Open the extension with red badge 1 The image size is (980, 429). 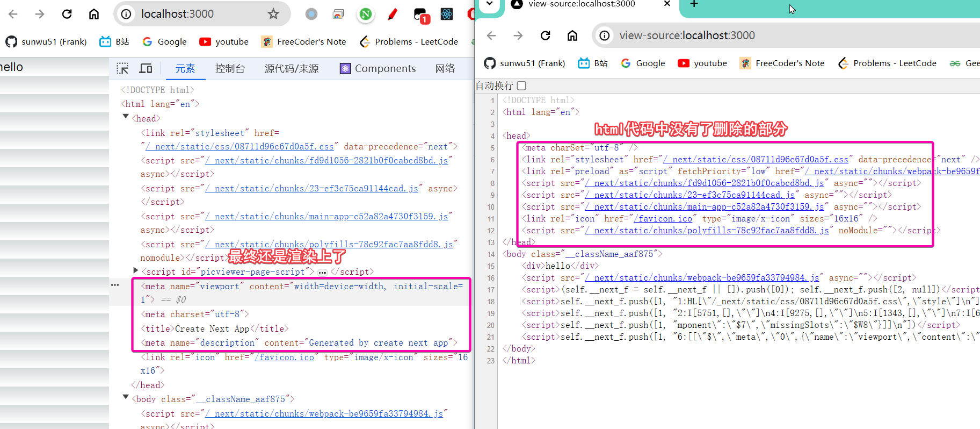(420, 15)
